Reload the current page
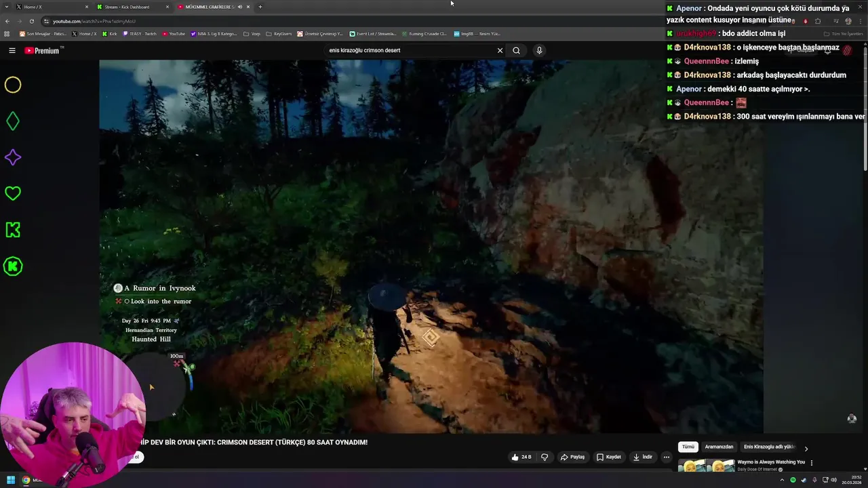Screen dimensions: 868x488 coord(31,21)
